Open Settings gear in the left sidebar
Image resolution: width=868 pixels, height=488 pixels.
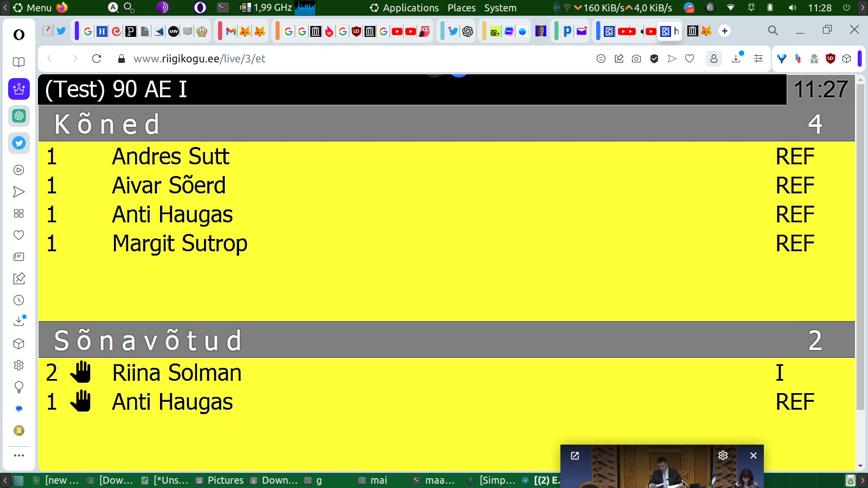point(19,365)
